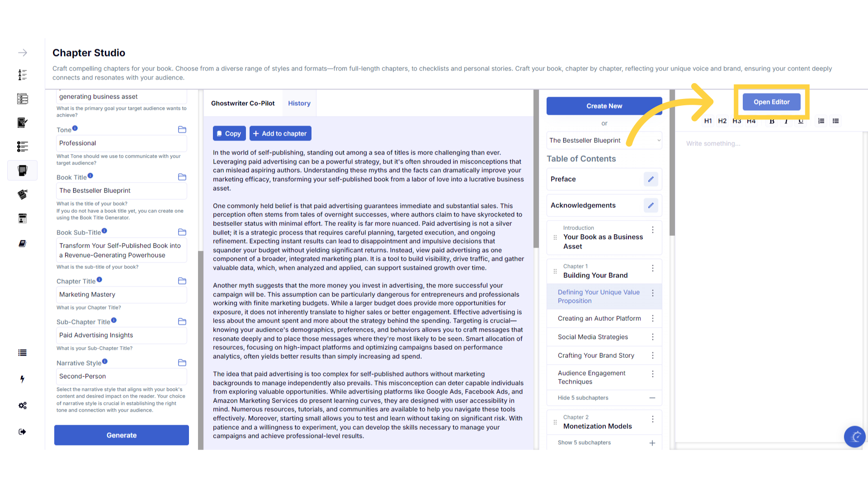Select Social Media Strategies subchapter
Image resolution: width=868 pixels, height=488 pixels.
click(x=593, y=337)
